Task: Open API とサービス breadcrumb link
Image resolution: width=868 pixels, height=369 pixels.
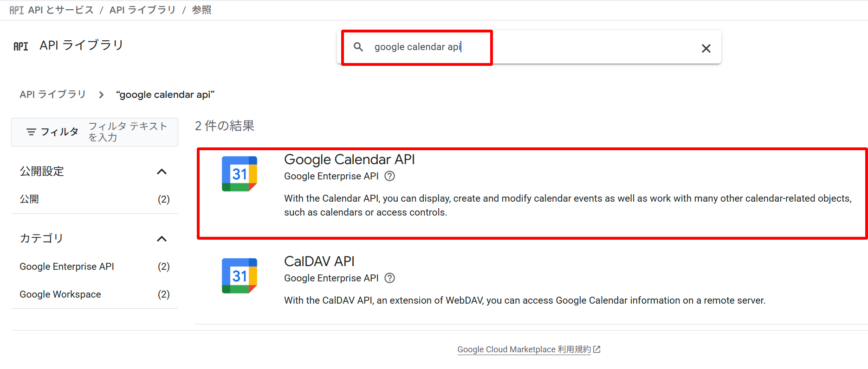Action: pos(61,10)
